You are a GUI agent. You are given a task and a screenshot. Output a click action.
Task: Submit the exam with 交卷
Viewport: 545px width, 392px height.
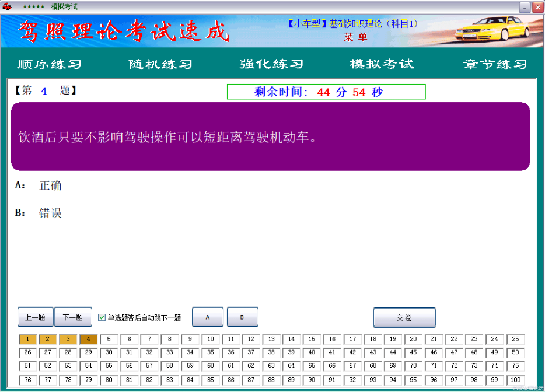click(404, 317)
